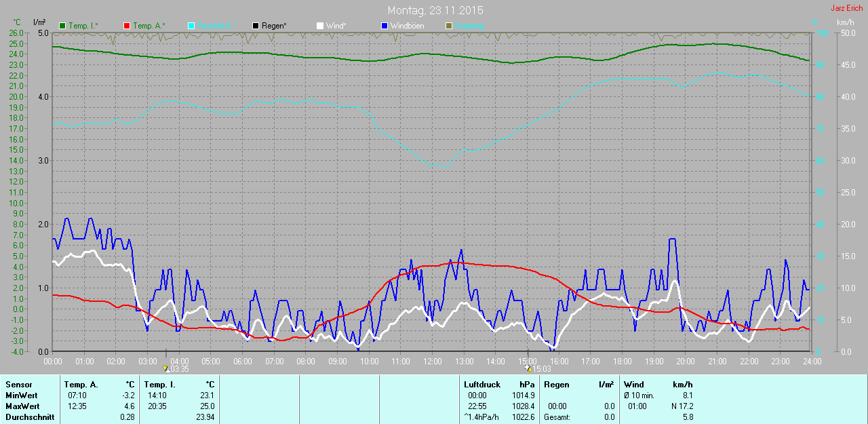Click the Jarz Erich author label
868x424 pixels.
(x=848, y=8)
